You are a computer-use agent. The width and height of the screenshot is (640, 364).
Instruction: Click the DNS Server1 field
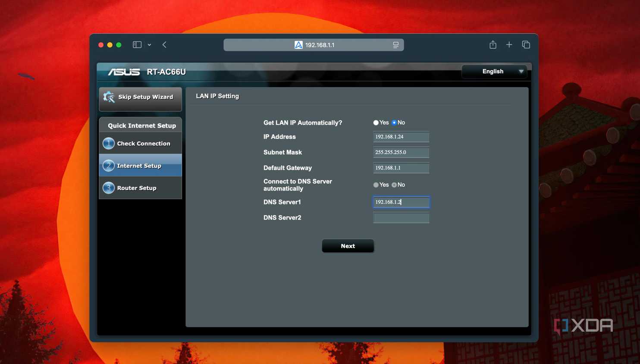pyautogui.click(x=401, y=202)
